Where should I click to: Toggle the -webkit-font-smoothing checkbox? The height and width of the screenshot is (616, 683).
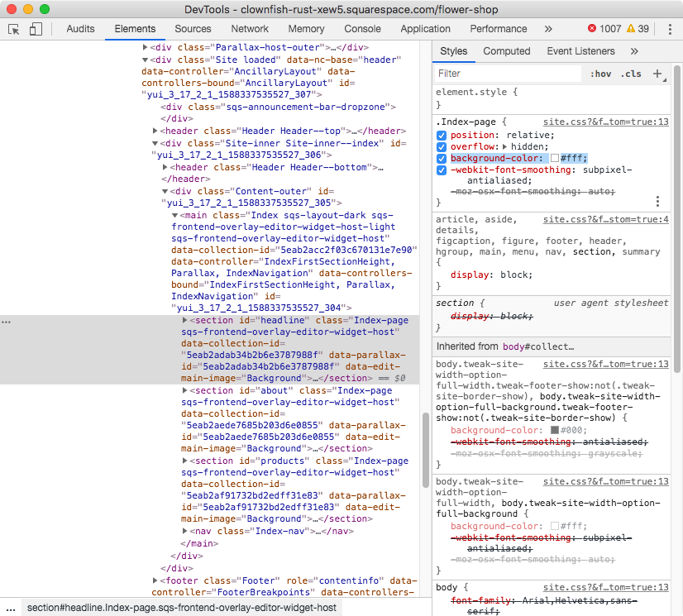coord(442,170)
